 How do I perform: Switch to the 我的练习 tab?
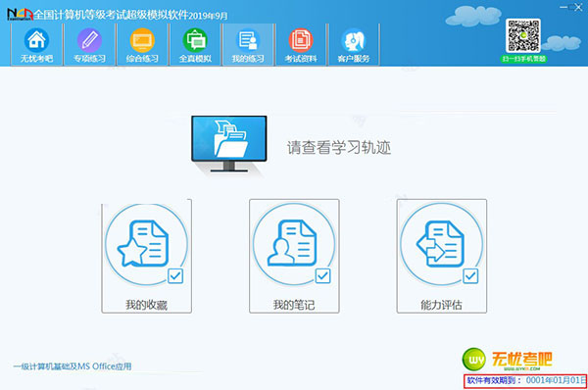tap(248, 45)
